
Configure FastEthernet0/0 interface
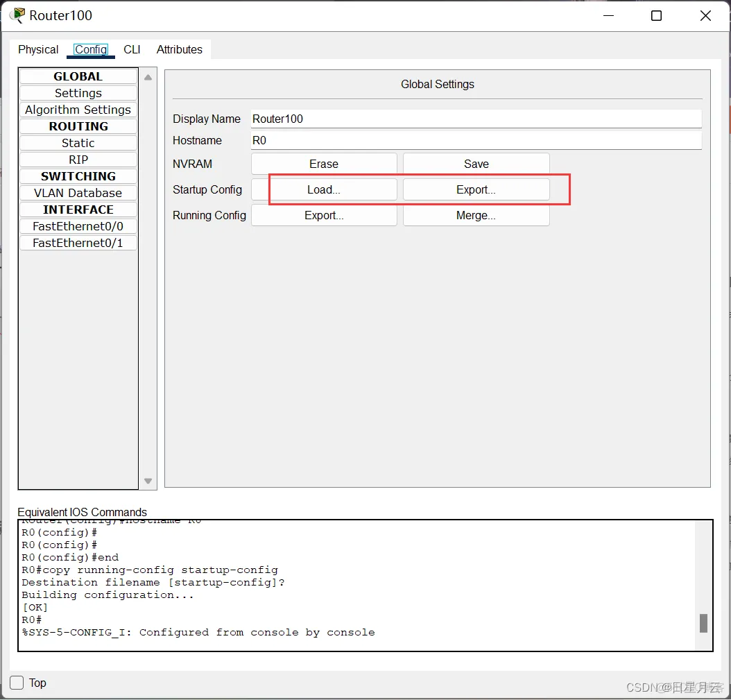point(78,226)
